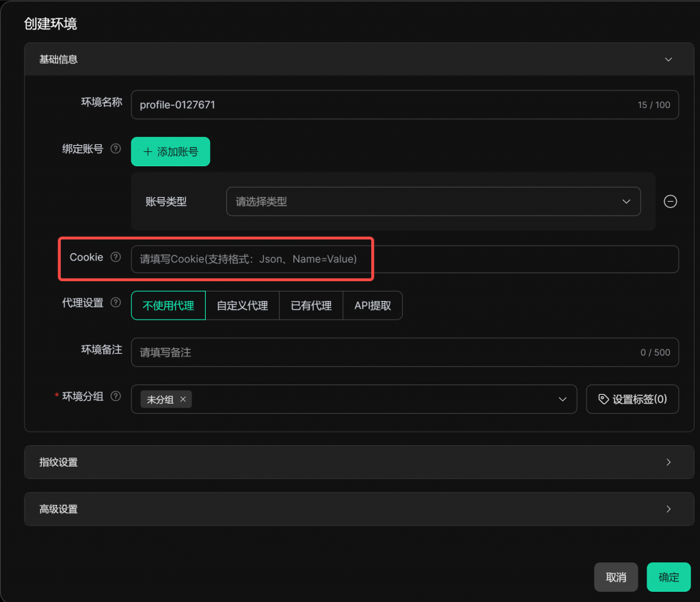The image size is (700, 602).
Task: Remove the 未分组 tag with its x
Action: [183, 400]
